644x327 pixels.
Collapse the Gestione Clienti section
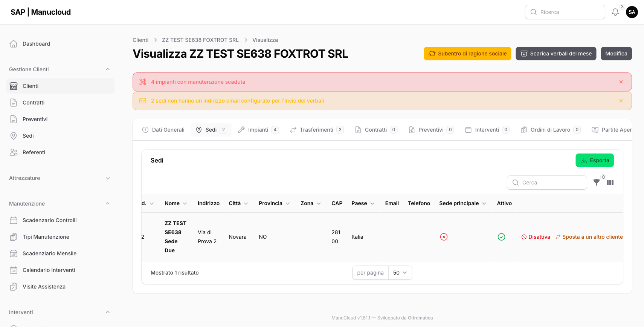click(x=108, y=69)
